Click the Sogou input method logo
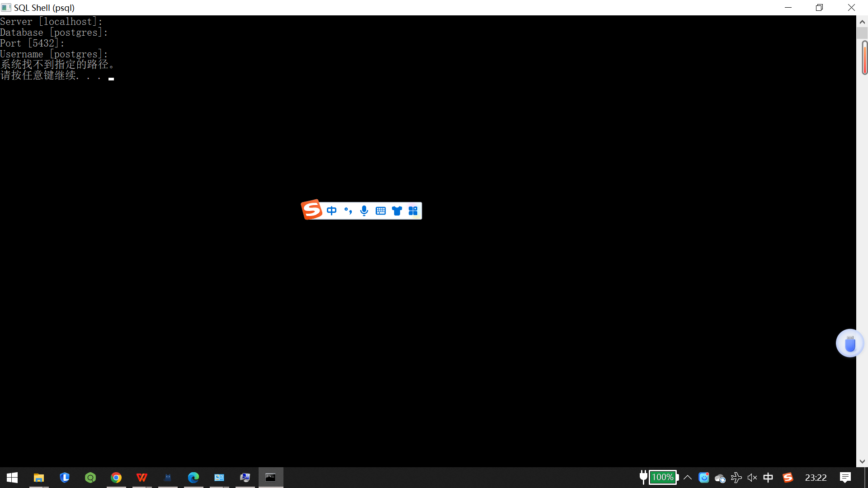The width and height of the screenshot is (868, 488). (x=311, y=210)
